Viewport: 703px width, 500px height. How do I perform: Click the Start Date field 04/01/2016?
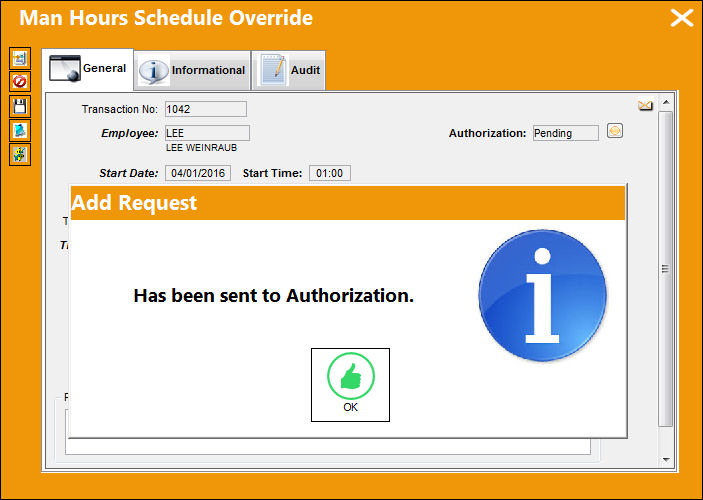tap(198, 173)
